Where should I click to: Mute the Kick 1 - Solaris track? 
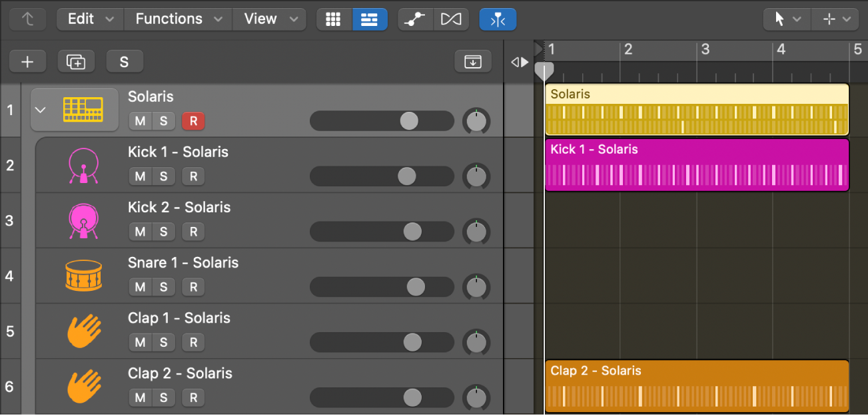(139, 176)
